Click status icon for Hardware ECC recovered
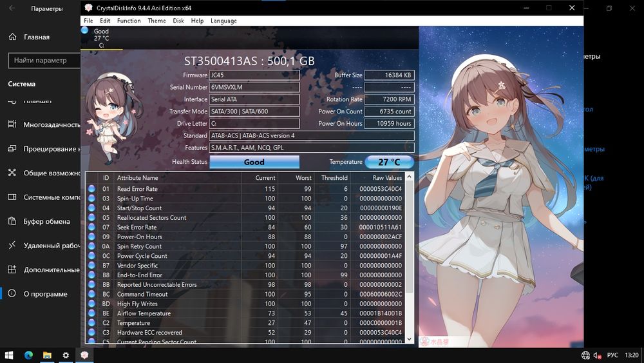 click(91, 333)
